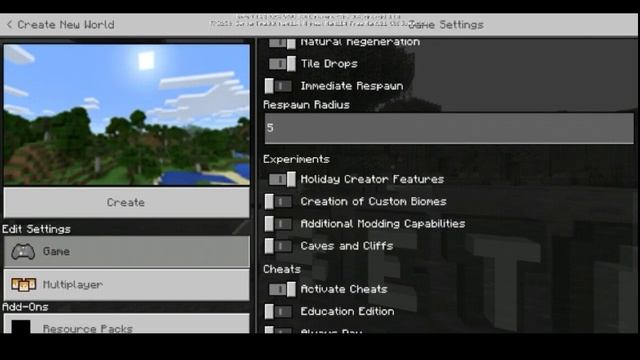
Task: Click the Cheats section heading
Action: click(x=282, y=269)
